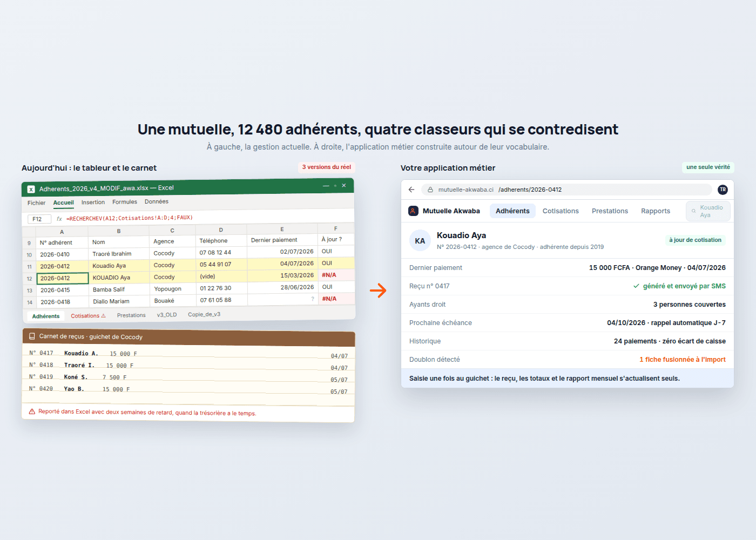
Task: Switch to the Adhérents sheet tab
Action: coord(46,316)
